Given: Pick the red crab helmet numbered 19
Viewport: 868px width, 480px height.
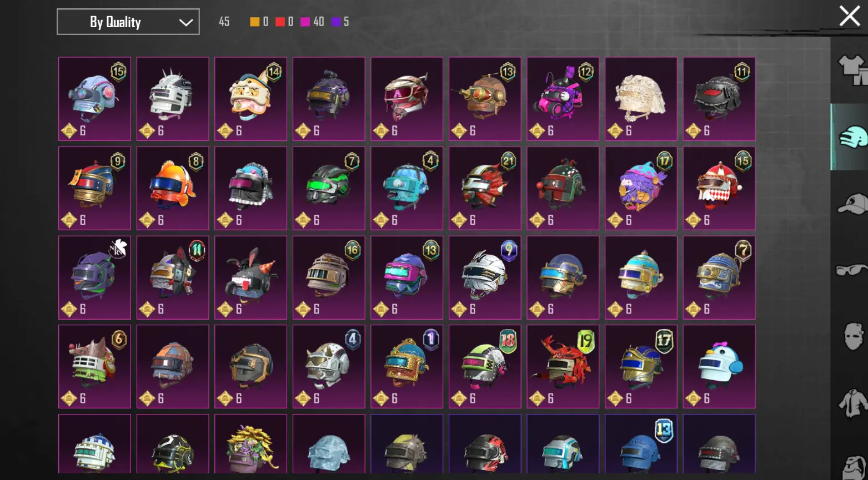Looking at the screenshot, I should click(x=563, y=366).
